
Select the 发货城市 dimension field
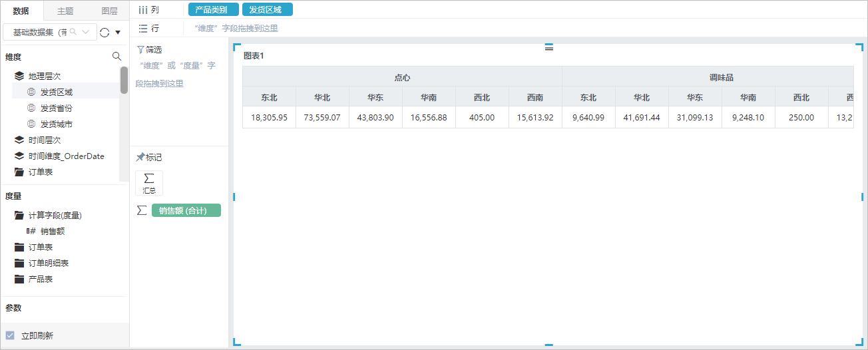click(x=57, y=124)
